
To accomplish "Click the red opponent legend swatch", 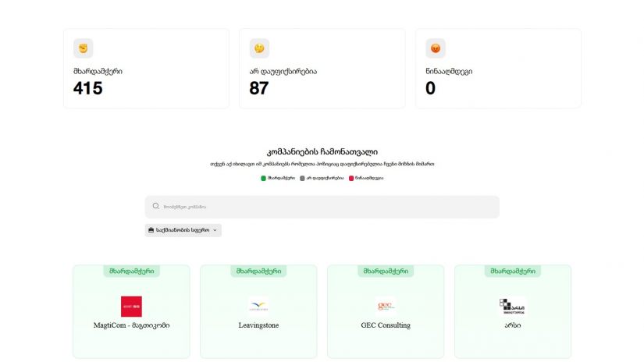I will coord(351,178).
